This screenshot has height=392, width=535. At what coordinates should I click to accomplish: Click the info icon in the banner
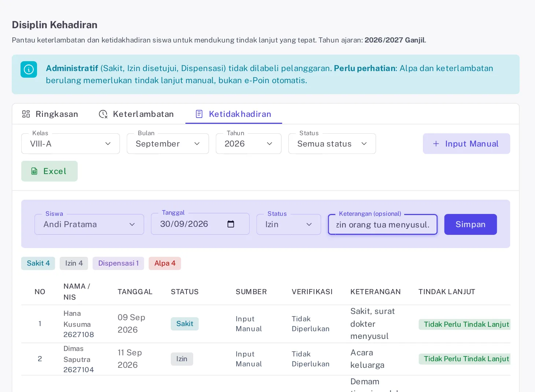(x=29, y=69)
